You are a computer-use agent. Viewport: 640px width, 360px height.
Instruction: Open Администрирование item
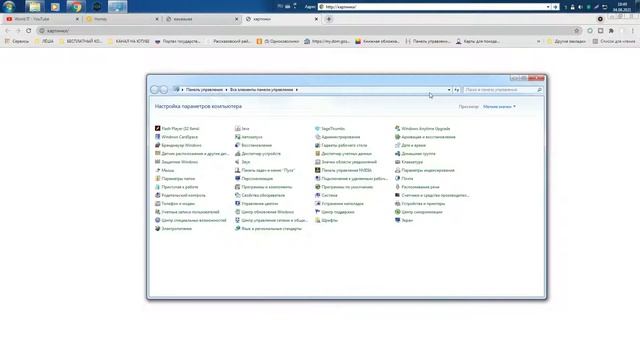click(338, 137)
